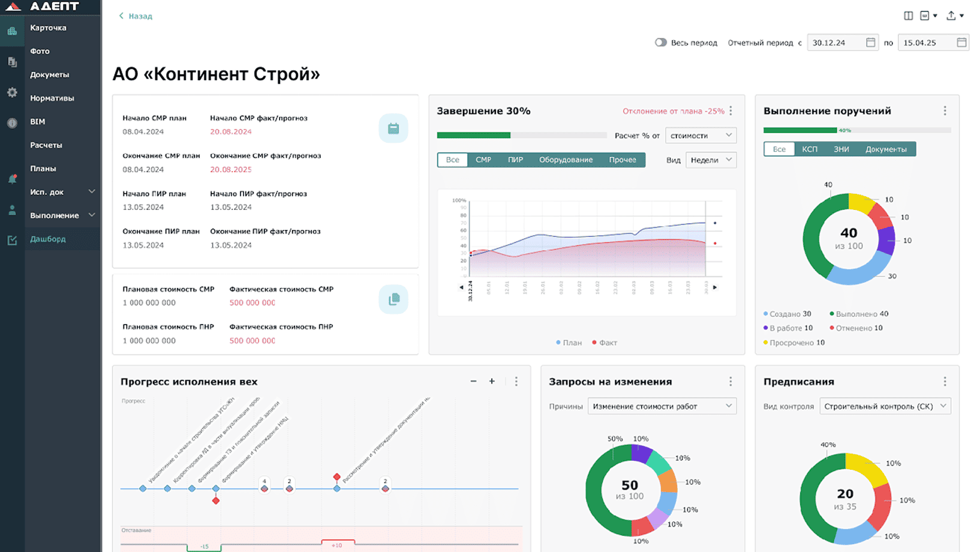Switch to the КСП tab
This screenshot has height=552, width=980.
tap(810, 149)
